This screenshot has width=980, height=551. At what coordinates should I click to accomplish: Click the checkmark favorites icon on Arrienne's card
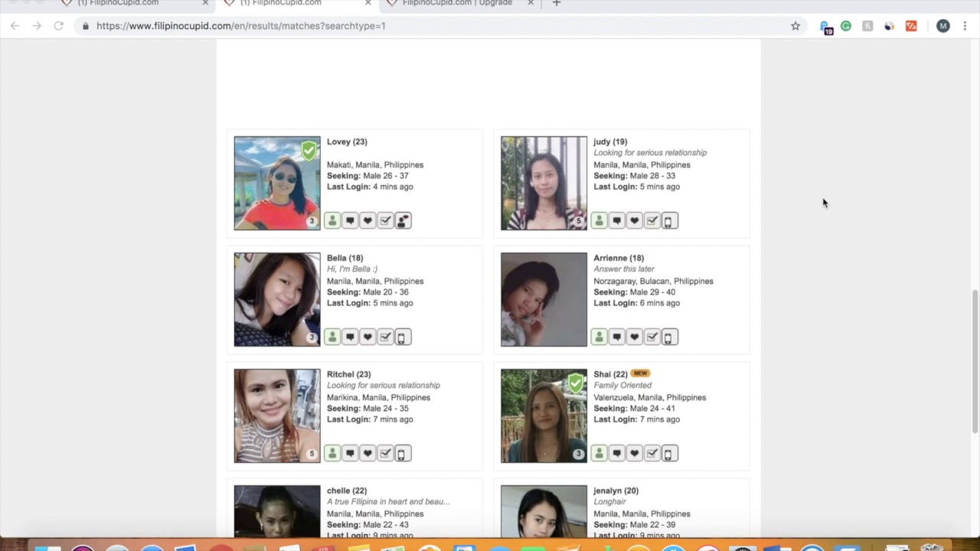(x=652, y=337)
